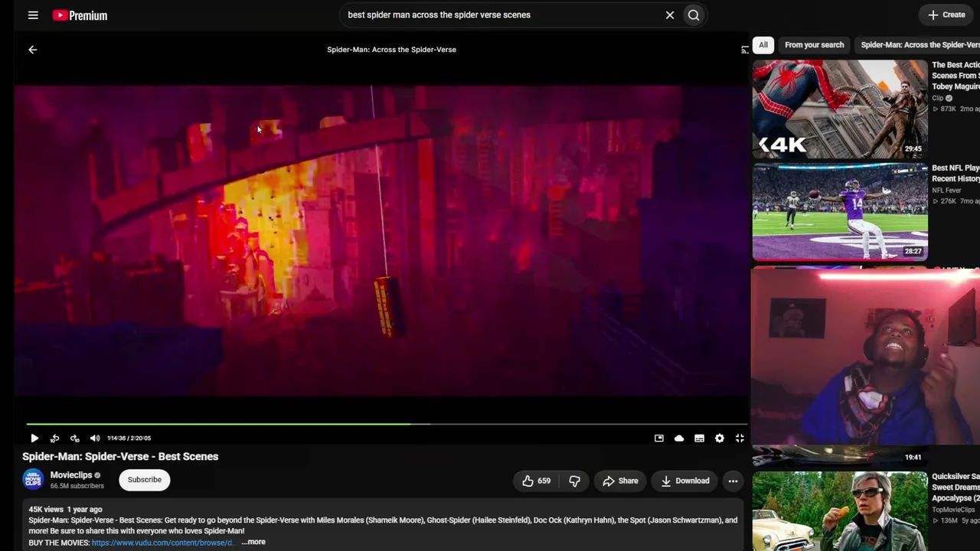980x551 pixels.
Task: Open the Movieclips channel avatar
Action: pos(33,480)
